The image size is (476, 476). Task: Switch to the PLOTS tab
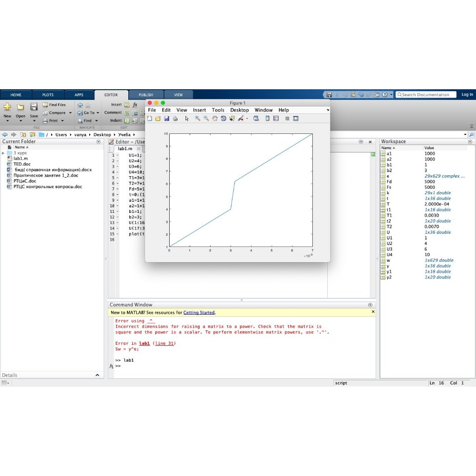(48, 95)
